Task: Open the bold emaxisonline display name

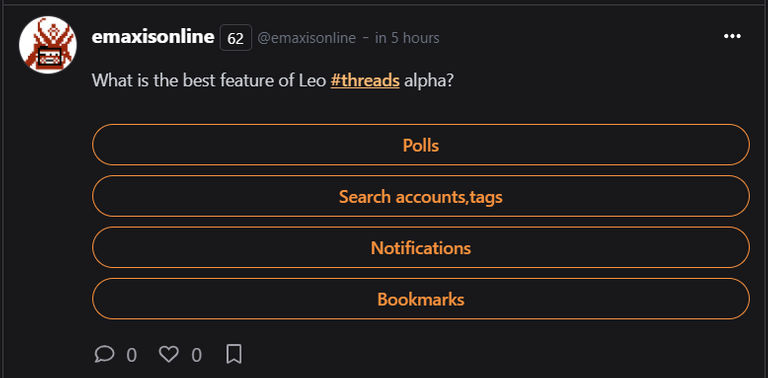Action: click(153, 37)
